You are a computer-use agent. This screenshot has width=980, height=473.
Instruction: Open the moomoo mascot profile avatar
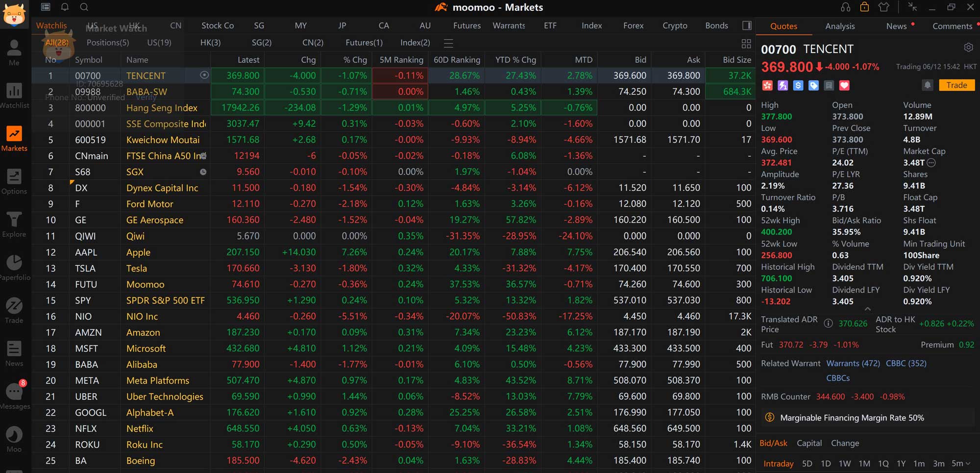click(14, 14)
